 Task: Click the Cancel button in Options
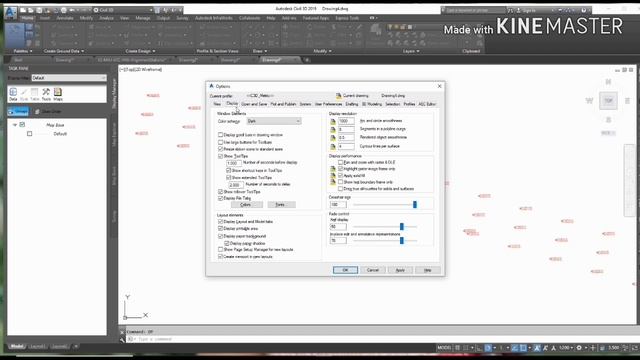373,270
